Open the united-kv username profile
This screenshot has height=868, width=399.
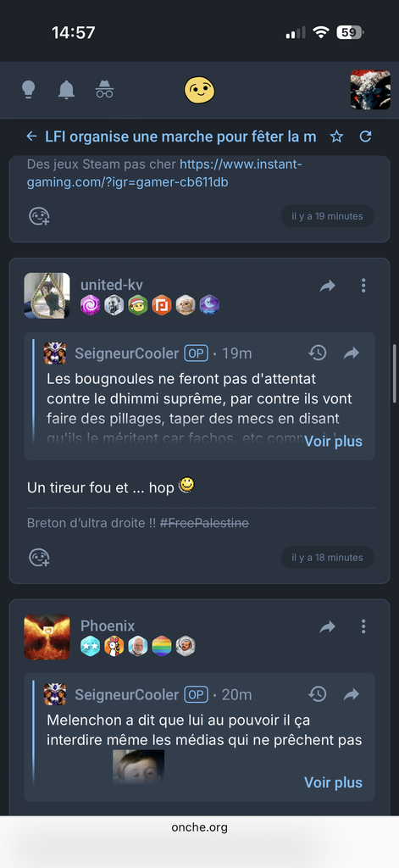pyautogui.click(x=112, y=285)
